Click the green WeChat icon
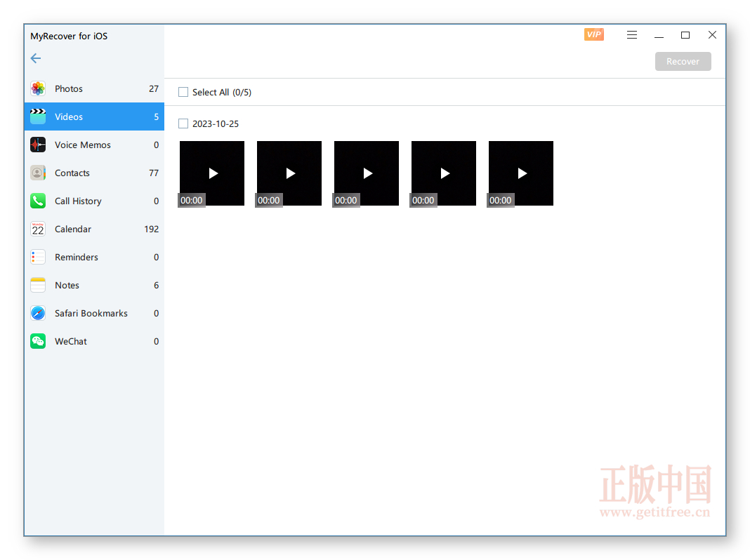 click(38, 341)
